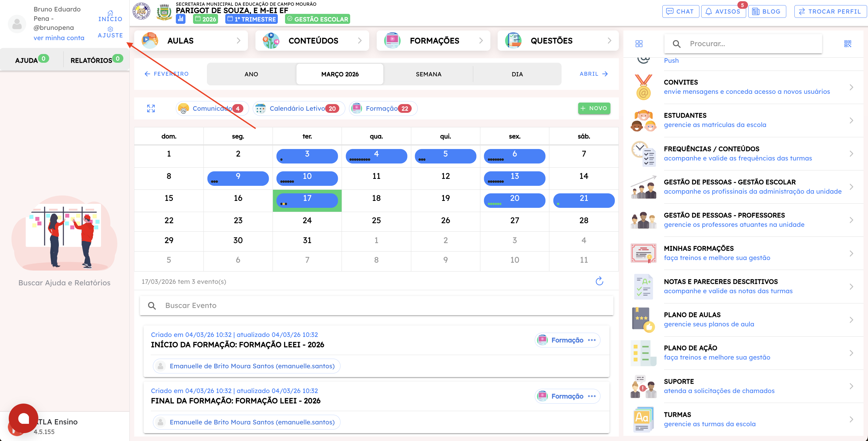Open event title INÍCIO DA FORMAÇÃO: FORMAÇÃO LEEI - 2026
This screenshot has height=441, width=868.
point(238,345)
